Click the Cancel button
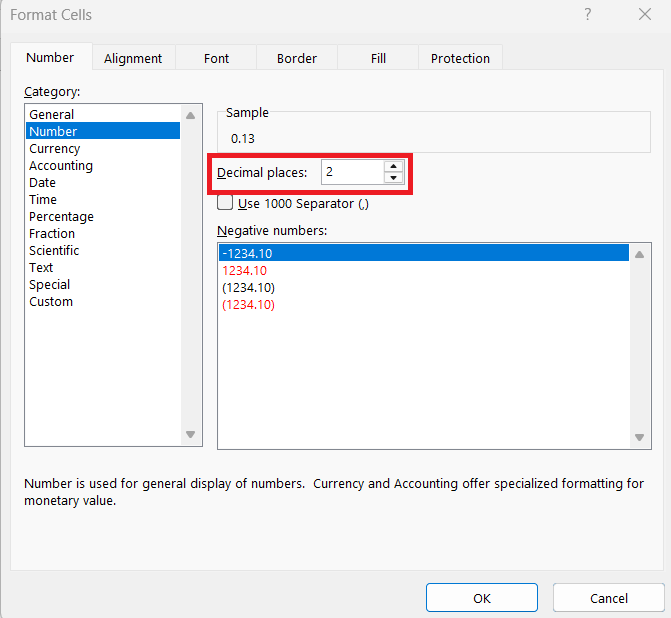The width and height of the screenshot is (671, 618). 609,598
